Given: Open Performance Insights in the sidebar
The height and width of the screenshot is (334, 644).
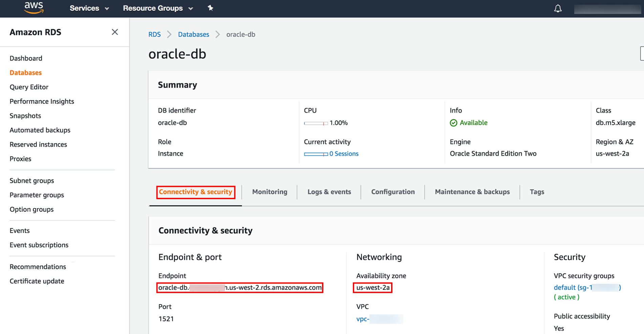Looking at the screenshot, I should [42, 102].
